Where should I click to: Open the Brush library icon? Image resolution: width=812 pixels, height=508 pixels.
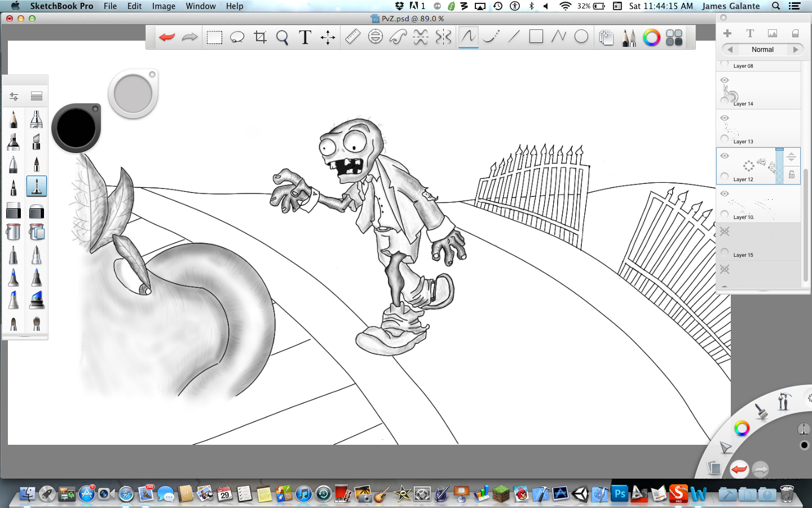pyautogui.click(x=37, y=97)
